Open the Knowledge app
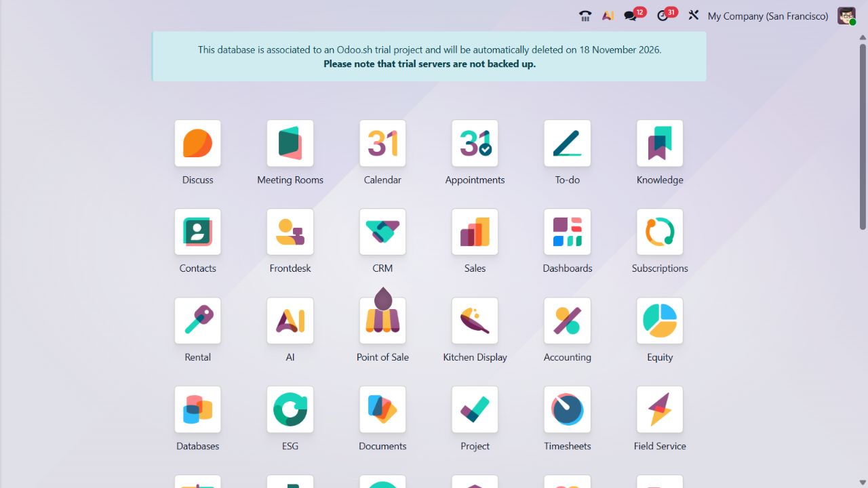The height and width of the screenshot is (488, 868). (660, 143)
